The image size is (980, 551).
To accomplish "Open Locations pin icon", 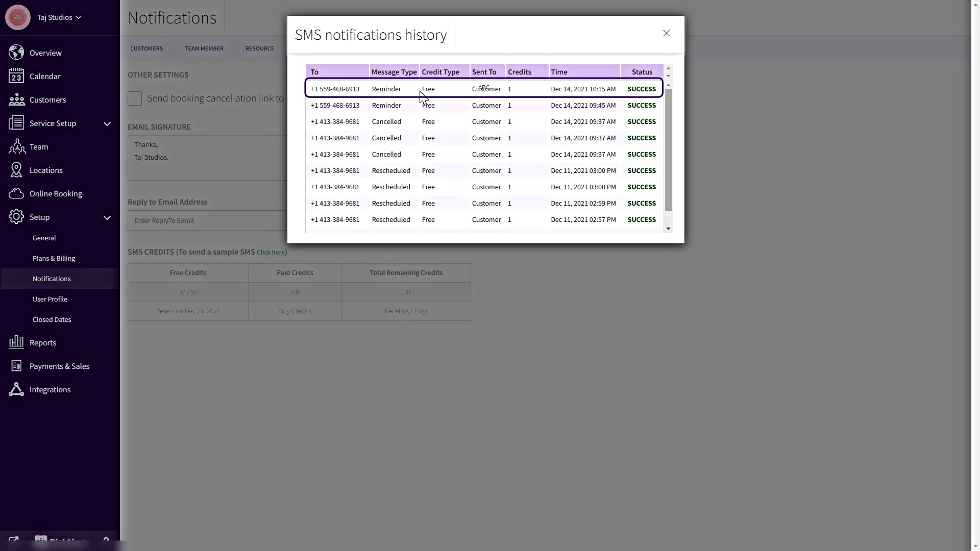I will (16, 170).
